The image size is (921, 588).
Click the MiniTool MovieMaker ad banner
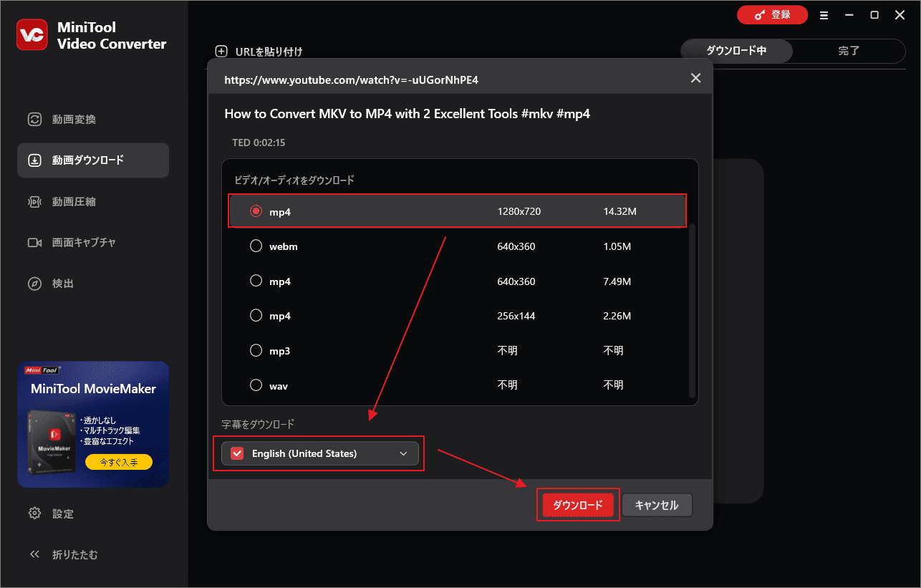93,424
